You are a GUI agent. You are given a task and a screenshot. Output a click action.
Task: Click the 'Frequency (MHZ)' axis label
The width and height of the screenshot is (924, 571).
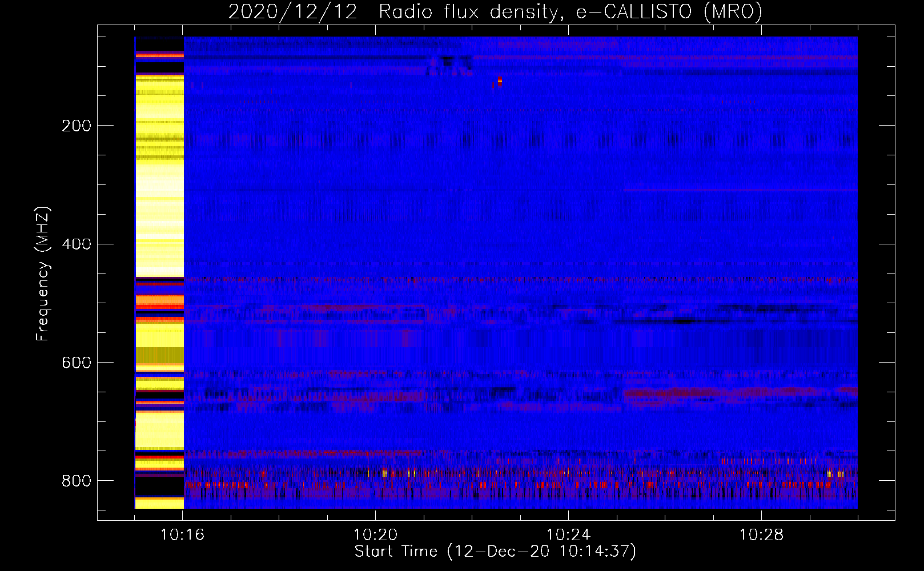(x=43, y=274)
